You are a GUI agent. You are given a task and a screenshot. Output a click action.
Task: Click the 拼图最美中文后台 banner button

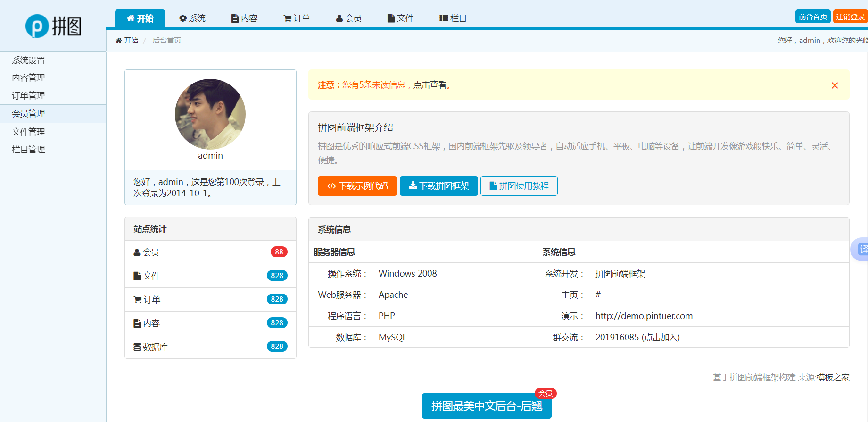[486, 406]
